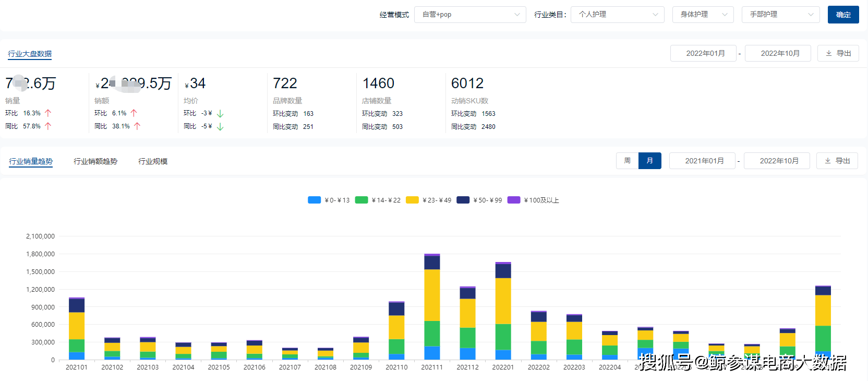The width and height of the screenshot is (868, 381).
Task: Toggle the ¥0-¥13 legend swatch
Action: pyautogui.click(x=314, y=200)
